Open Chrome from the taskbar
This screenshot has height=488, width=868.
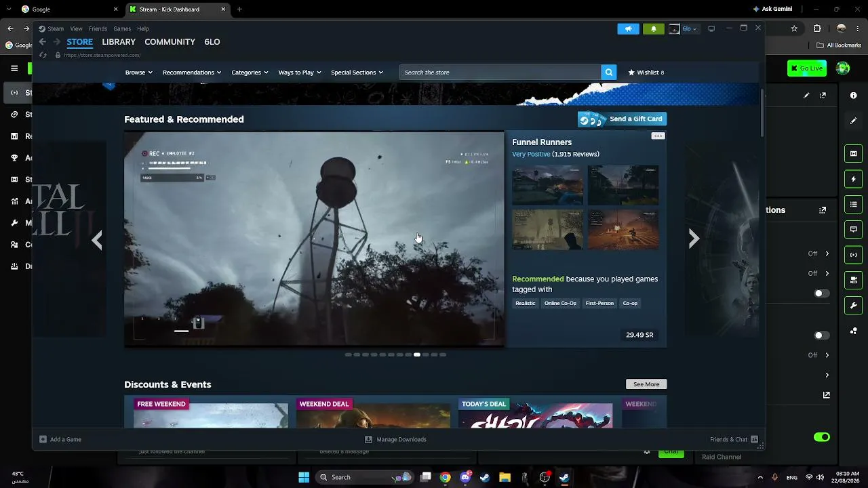pos(445,477)
